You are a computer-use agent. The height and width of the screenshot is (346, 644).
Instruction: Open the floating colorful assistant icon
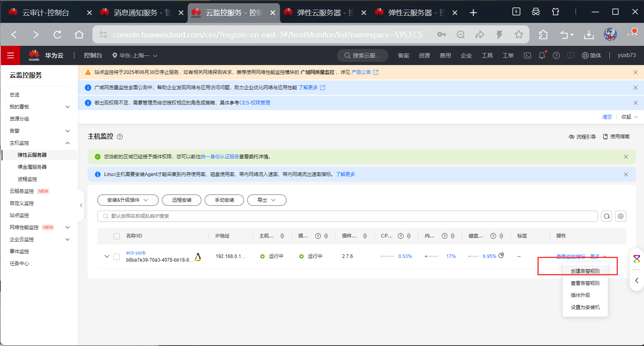(637, 259)
